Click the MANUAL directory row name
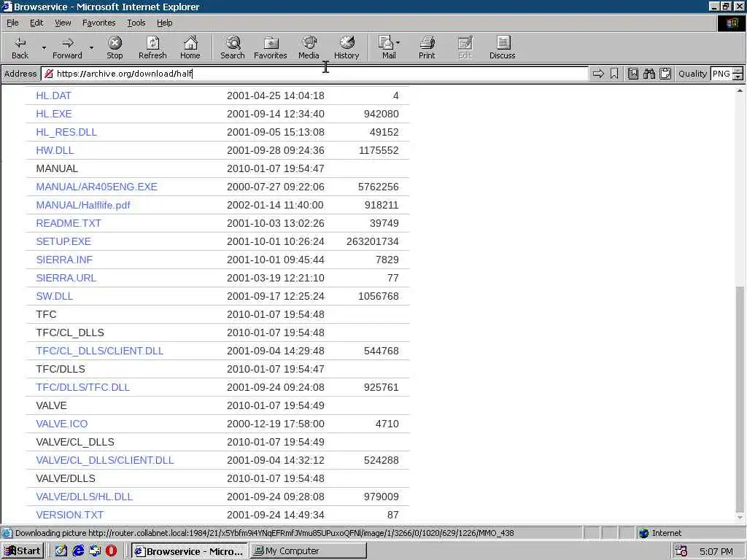Image resolution: width=747 pixels, height=560 pixels. [x=57, y=168]
